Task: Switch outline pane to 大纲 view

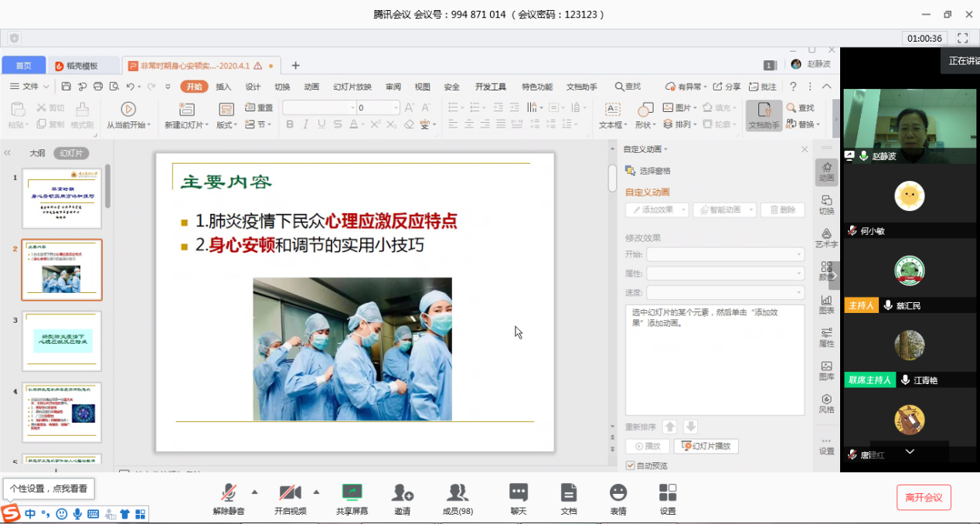Action: [37, 153]
